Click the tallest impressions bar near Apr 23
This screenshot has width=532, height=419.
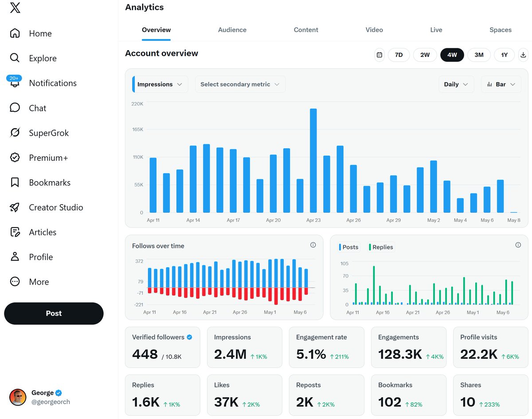[x=313, y=161]
